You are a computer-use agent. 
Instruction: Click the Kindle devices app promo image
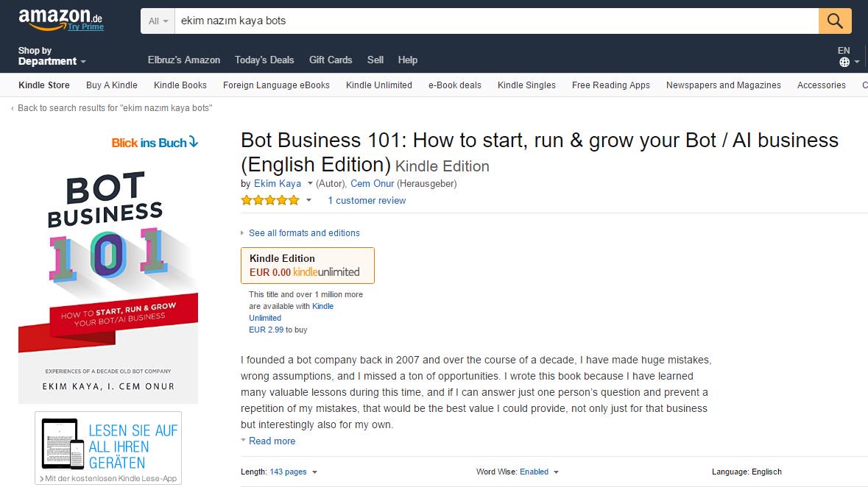(108, 448)
